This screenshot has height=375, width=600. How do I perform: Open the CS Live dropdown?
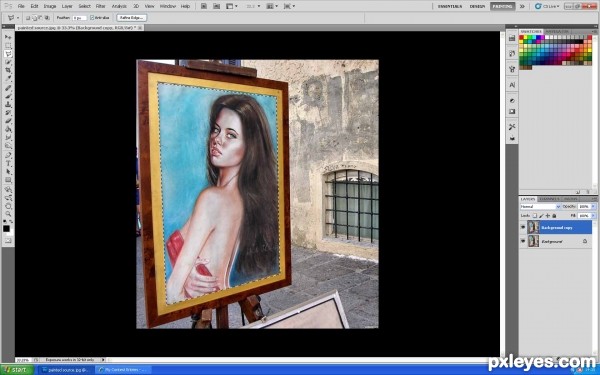click(x=547, y=6)
